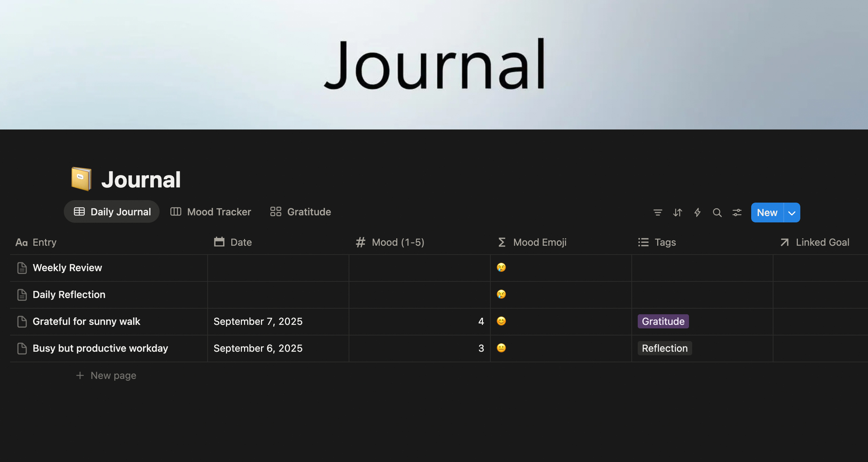Image resolution: width=868 pixels, height=462 pixels.
Task: Open the Busy but productive workday entry
Action: (x=100, y=348)
